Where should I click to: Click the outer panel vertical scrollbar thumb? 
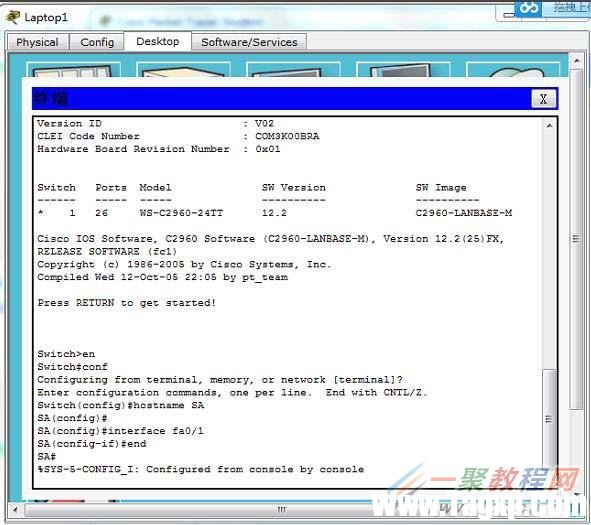[576, 239]
